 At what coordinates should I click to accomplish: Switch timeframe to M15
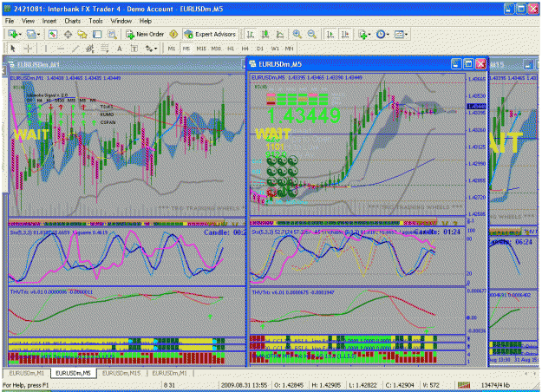(201, 49)
